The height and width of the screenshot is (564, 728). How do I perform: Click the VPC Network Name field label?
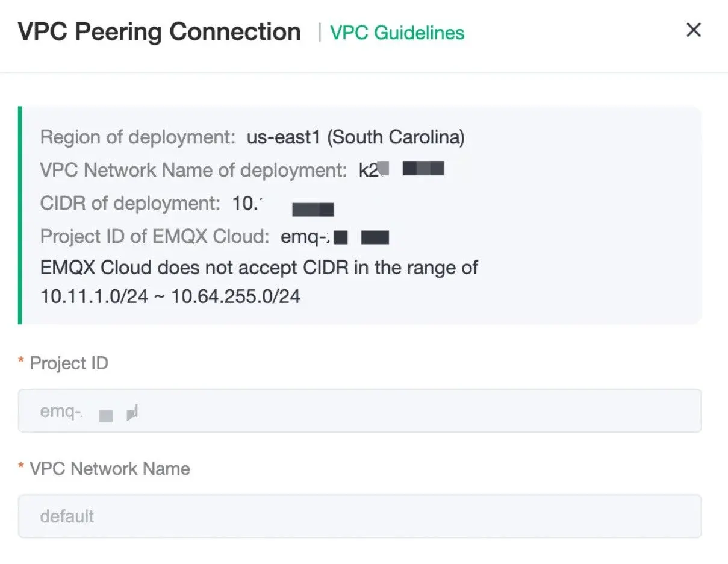click(110, 469)
